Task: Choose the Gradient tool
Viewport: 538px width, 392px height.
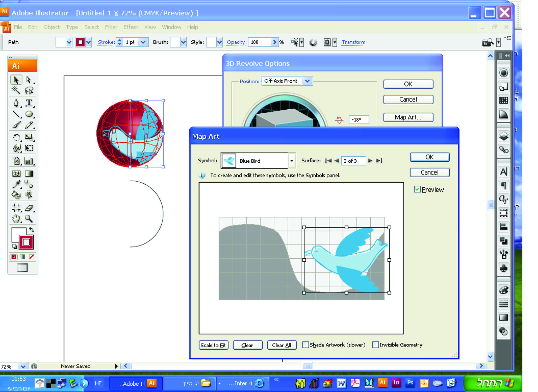Action: coord(29,173)
